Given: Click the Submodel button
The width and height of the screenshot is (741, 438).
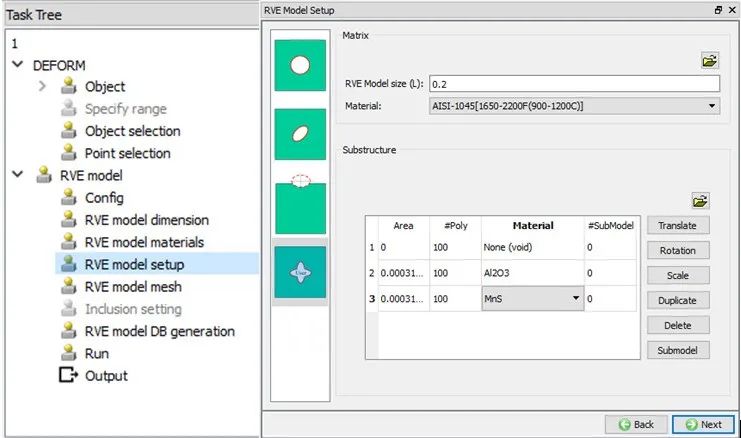Looking at the screenshot, I should tap(678, 350).
